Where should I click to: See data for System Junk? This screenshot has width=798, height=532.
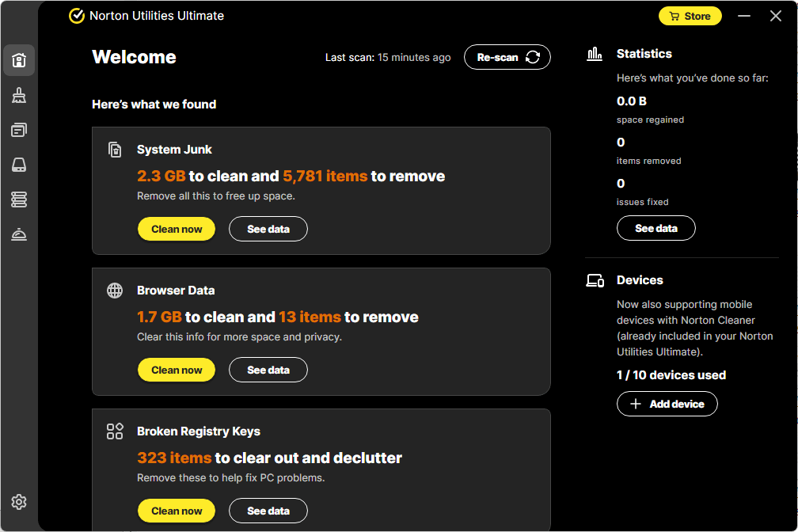(268, 229)
